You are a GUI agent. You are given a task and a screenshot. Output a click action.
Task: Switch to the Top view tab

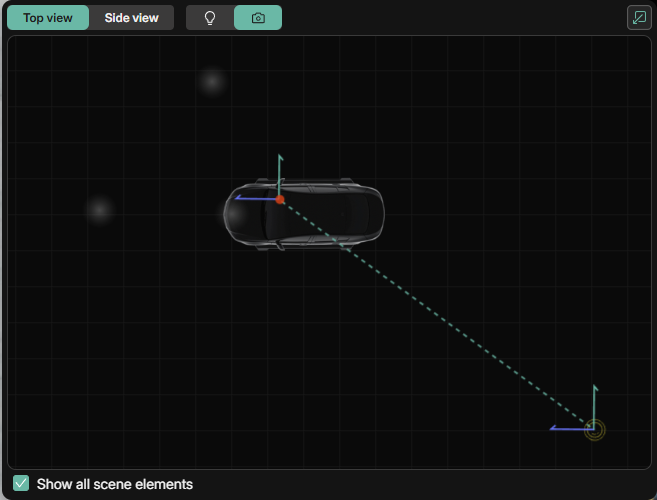[x=47, y=18]
